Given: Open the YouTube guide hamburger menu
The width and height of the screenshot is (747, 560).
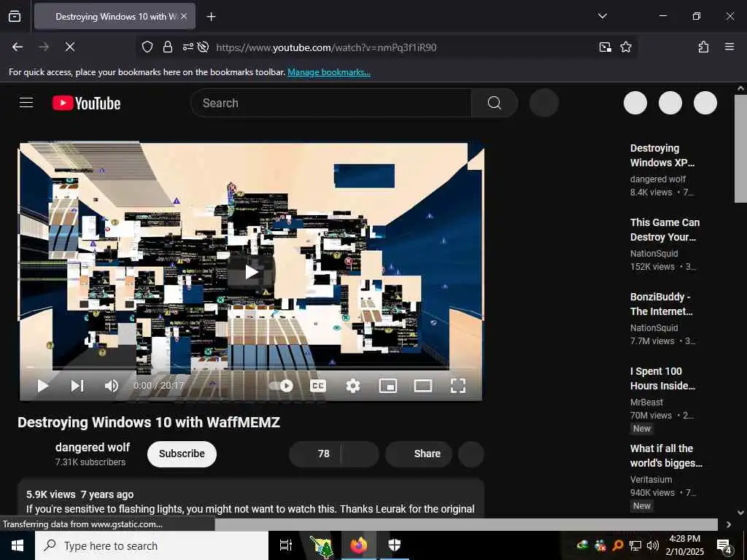Looking at the screenshot, I should pyautogui.click(x=26, y=103).
